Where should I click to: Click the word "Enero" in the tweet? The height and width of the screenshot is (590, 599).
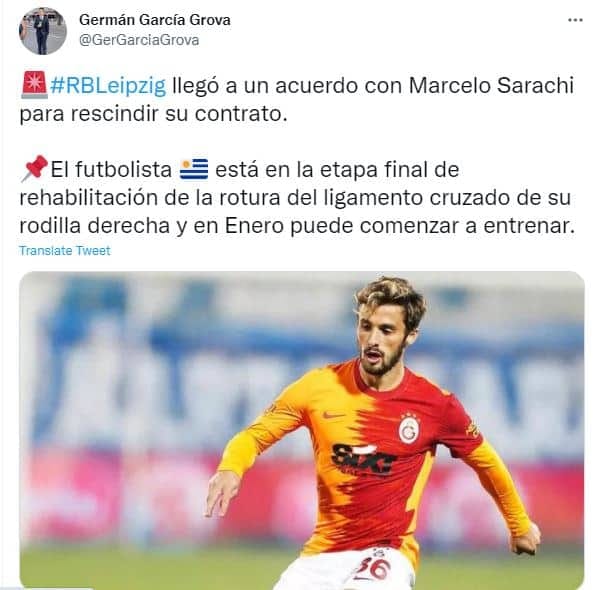pos(254,225)
